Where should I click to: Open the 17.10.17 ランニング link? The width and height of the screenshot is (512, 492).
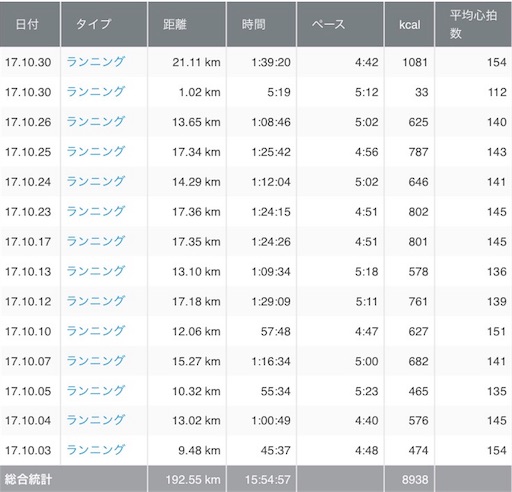point(96,242)
